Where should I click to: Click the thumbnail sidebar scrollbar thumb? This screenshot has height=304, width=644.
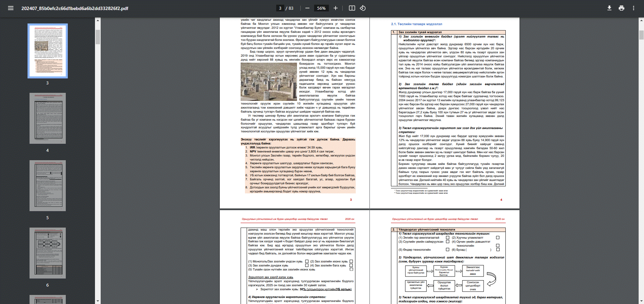pyautogui.click(x=98, y=37)
